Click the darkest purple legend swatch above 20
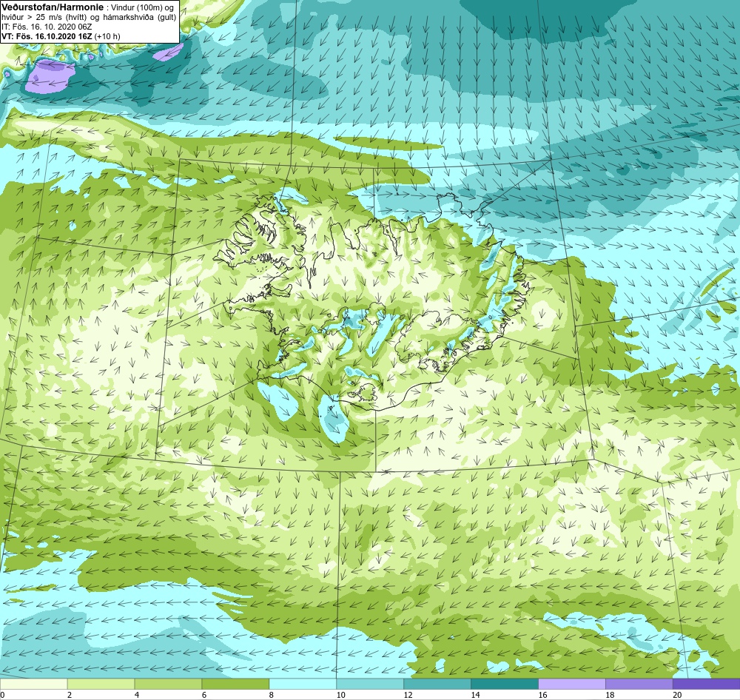 point(707,684)
